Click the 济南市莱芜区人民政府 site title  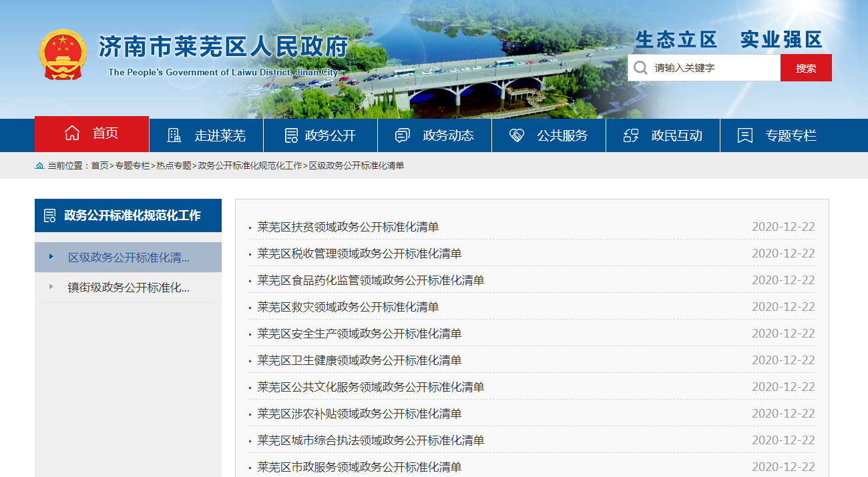224,47
